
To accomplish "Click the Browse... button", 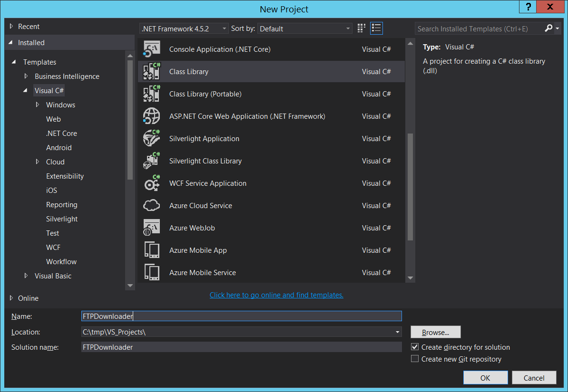I will tap(435, 332).
